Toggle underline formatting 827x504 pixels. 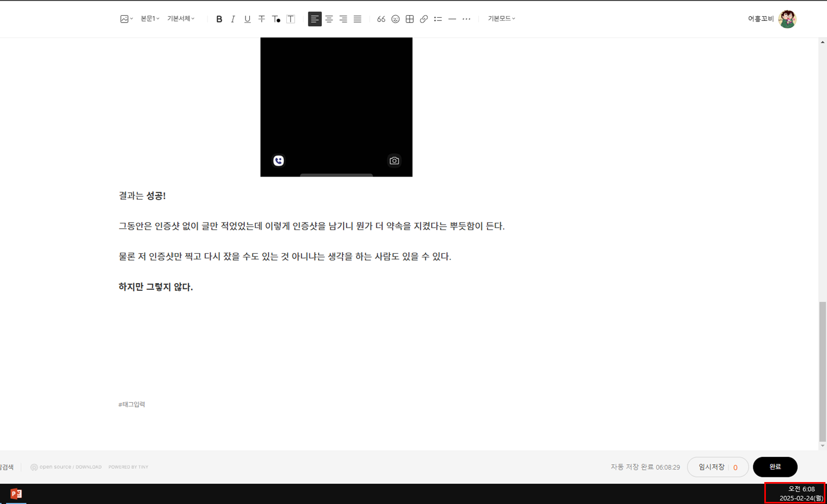[x=248, y=19]
